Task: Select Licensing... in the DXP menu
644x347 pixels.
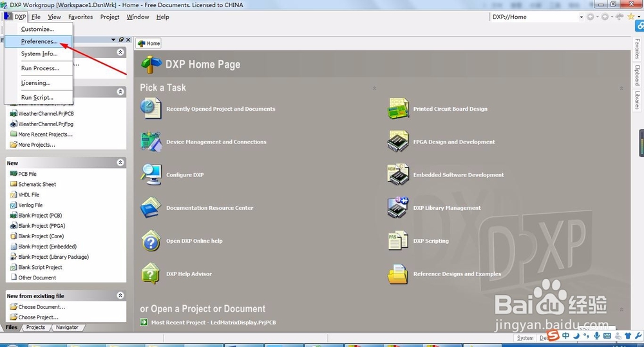Action: point(39,83)
